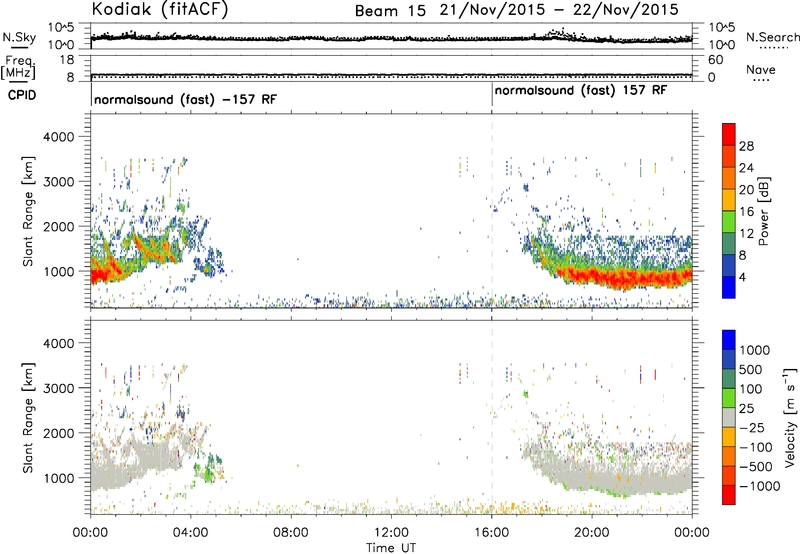This screenshot has height=554, width=800.
Task: Click 'Slant Range [km]' label of power panel
Action: click(x=28, y=211)
